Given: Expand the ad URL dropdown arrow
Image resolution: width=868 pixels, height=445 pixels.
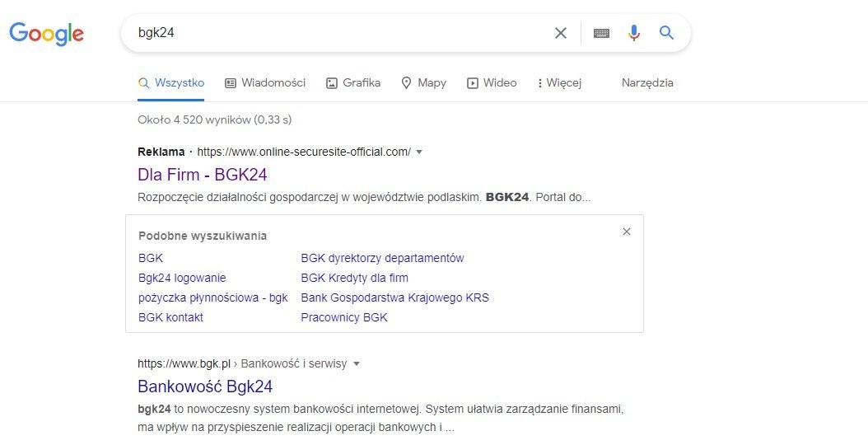Looking at the screenshot, I should point(419,152).
